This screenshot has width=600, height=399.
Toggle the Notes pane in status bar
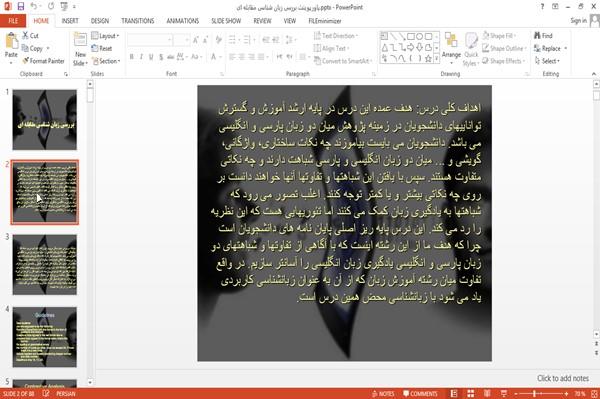(383, 394)
